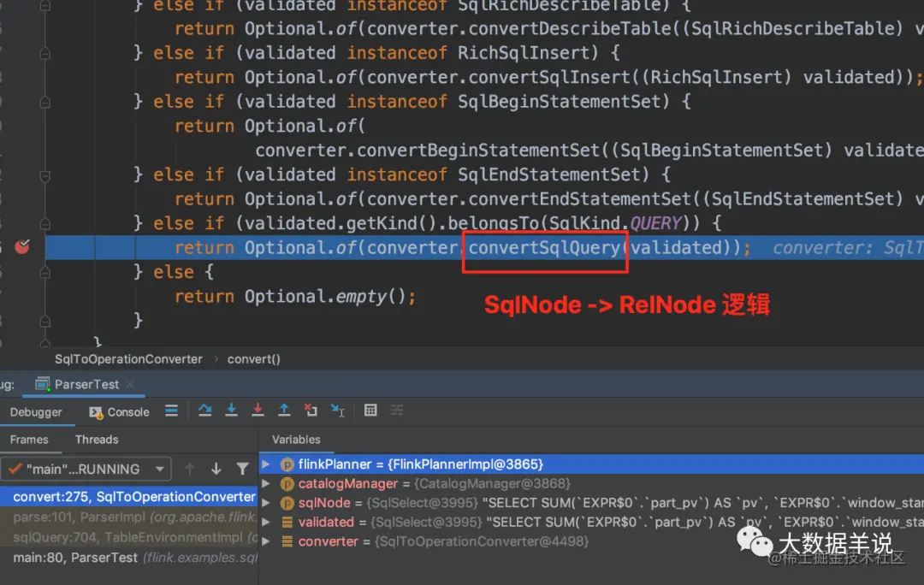The image size is (924, 585).
Task: Expand the converter variable
Action: (x=266, y=541)
